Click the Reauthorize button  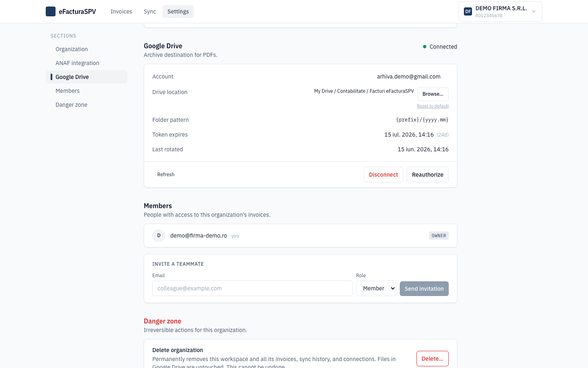(428, 175)
